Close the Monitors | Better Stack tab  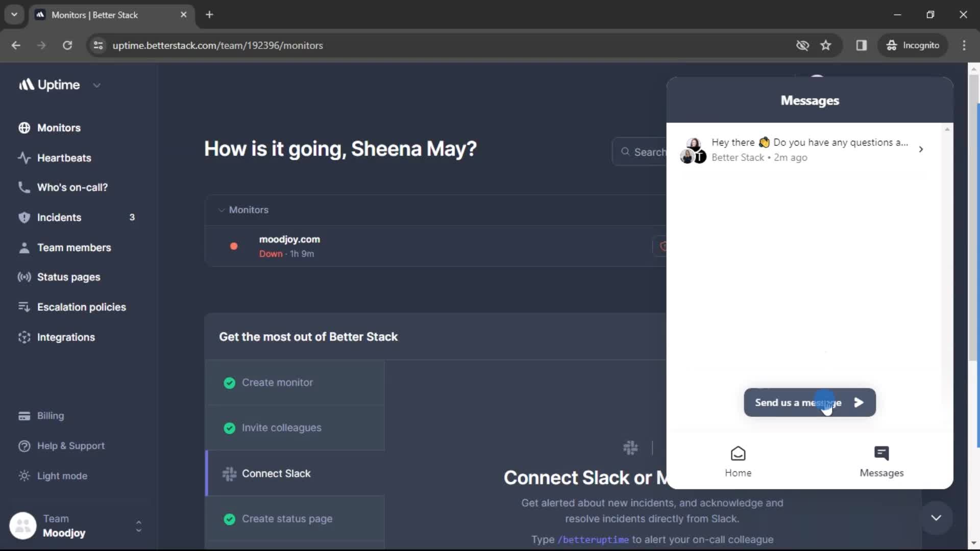click(184, 15)
